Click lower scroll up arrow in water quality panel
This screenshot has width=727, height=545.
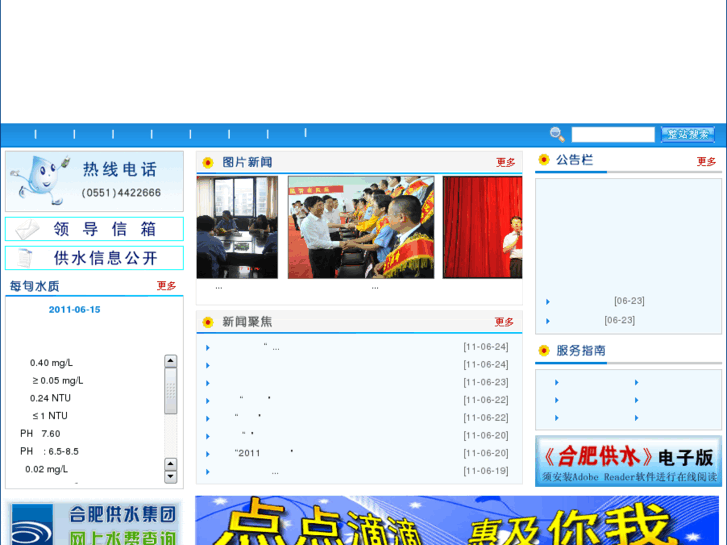pyautogui.click(x=171, y=464)
